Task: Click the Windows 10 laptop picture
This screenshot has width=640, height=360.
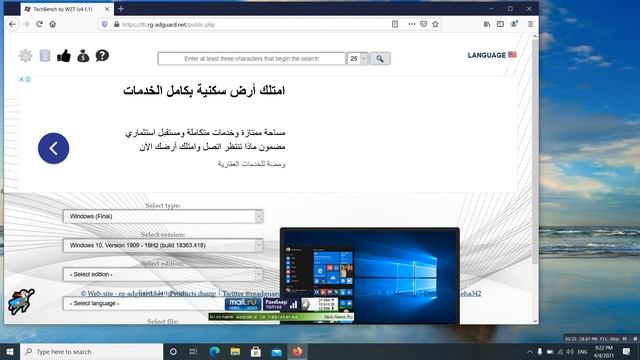Action: [x=370, y=276]
